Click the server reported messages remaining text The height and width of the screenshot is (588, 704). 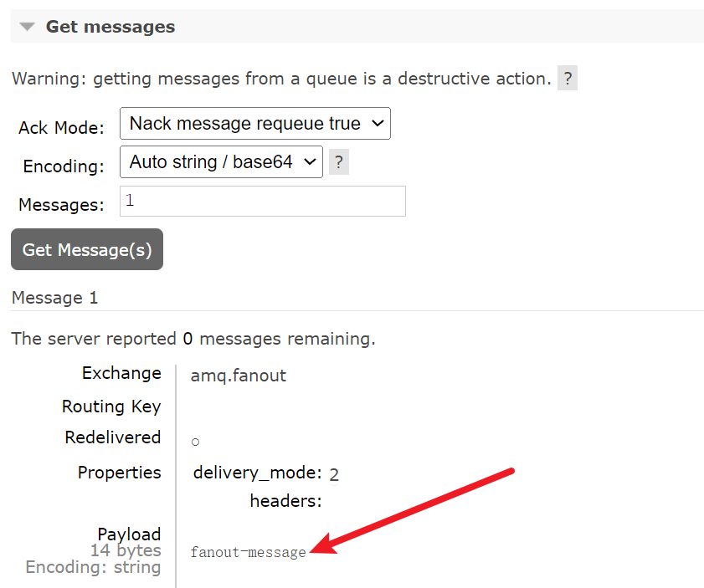[x=193, y=339]
